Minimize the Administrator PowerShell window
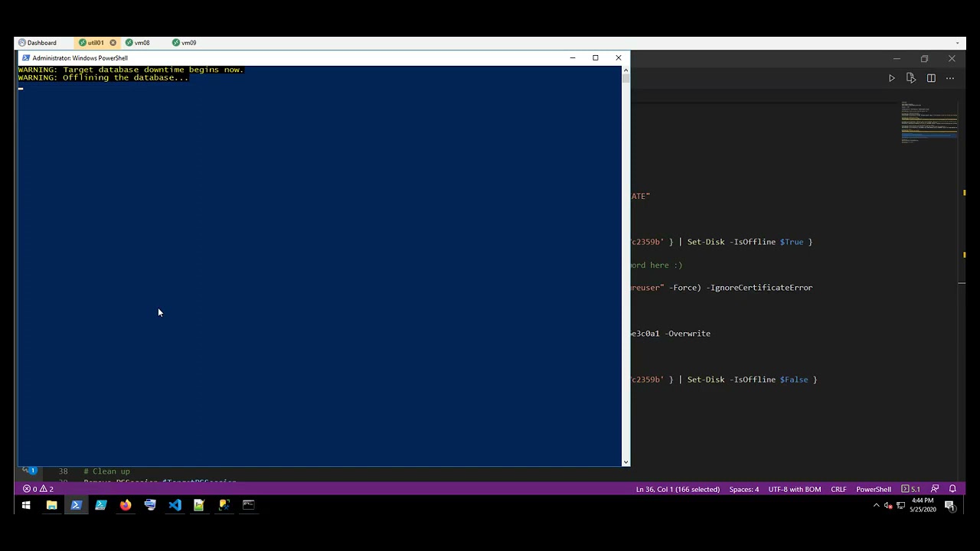The height and width of the screenshot is (551, 980). (573, 58)
